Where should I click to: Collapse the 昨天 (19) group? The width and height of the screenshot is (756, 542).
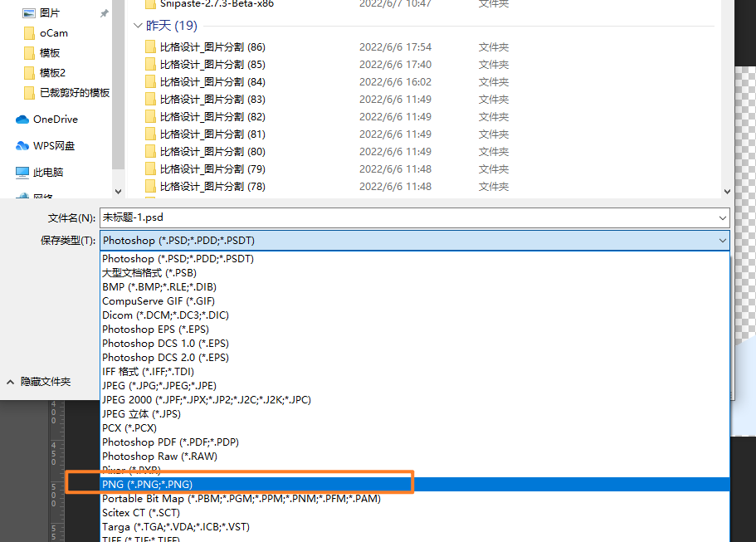[x=138, y=26]
